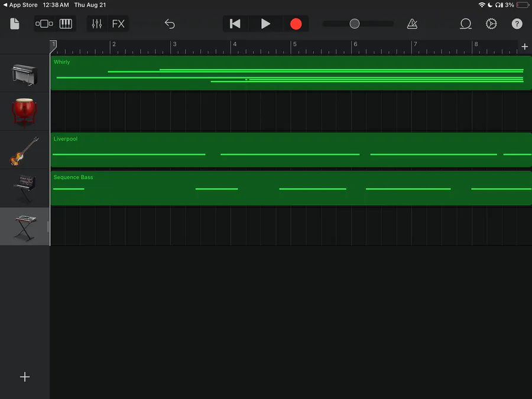Start playback with Play button
Screen dimensions: 532x399
coord(265,24)
